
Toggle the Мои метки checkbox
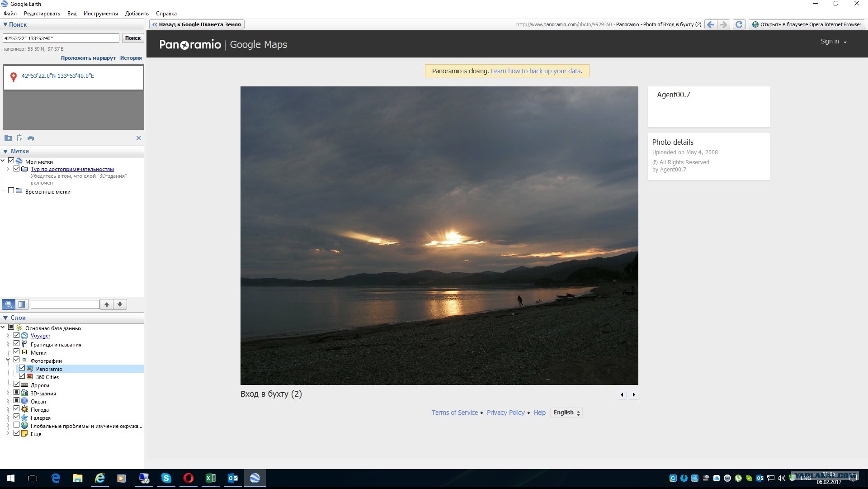coord(11,161)
